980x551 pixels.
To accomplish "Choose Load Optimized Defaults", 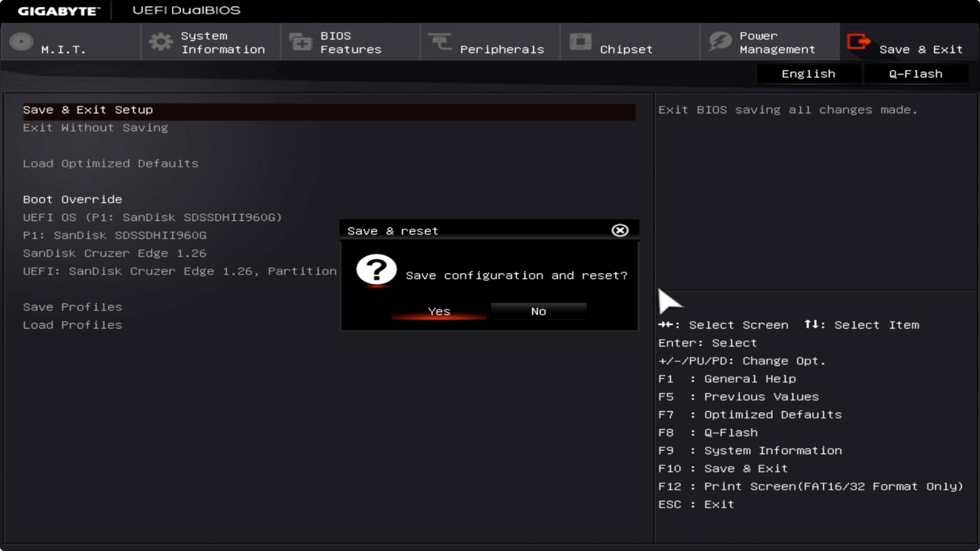I will pyautogui.click(x=111, y=164).
